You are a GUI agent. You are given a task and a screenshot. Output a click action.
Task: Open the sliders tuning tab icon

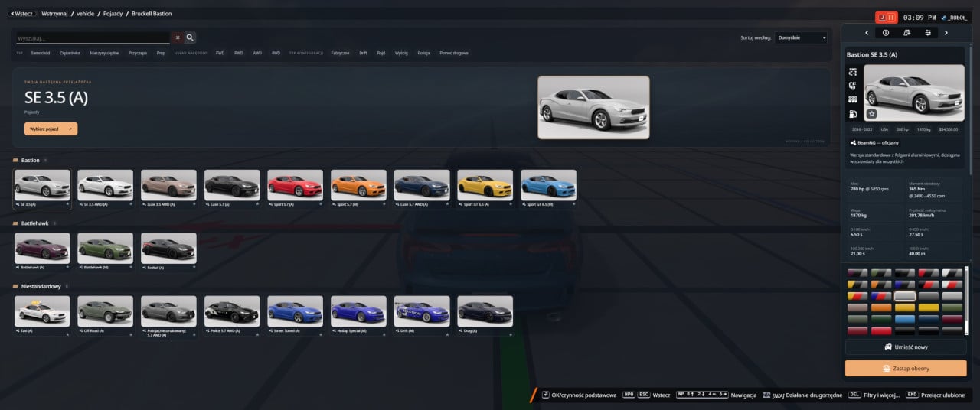[928, 33]
